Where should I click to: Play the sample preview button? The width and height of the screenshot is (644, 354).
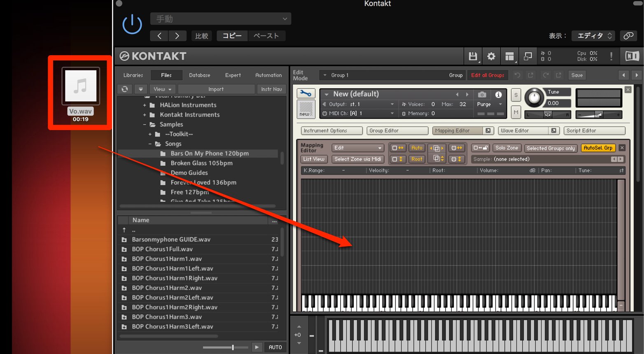click(257, 347)
